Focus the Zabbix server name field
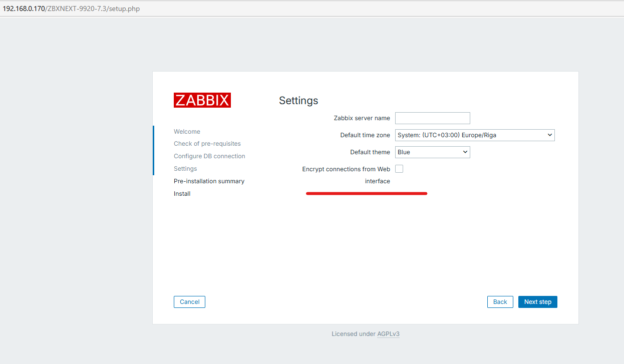Image resolution: width=624 pixels, height=364 pixels. click(433, 118)
